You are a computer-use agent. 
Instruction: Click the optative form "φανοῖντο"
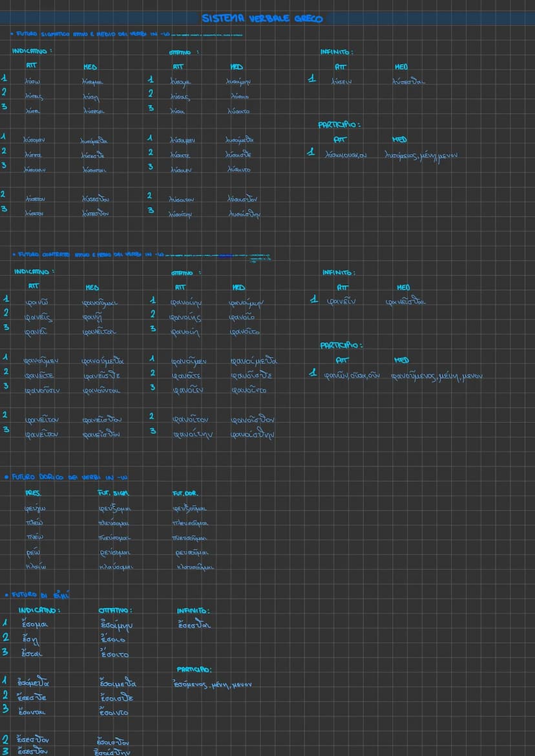249,390
